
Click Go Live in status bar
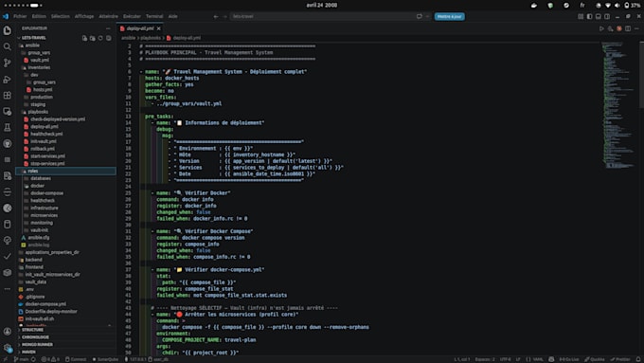(x=569, y=359)
